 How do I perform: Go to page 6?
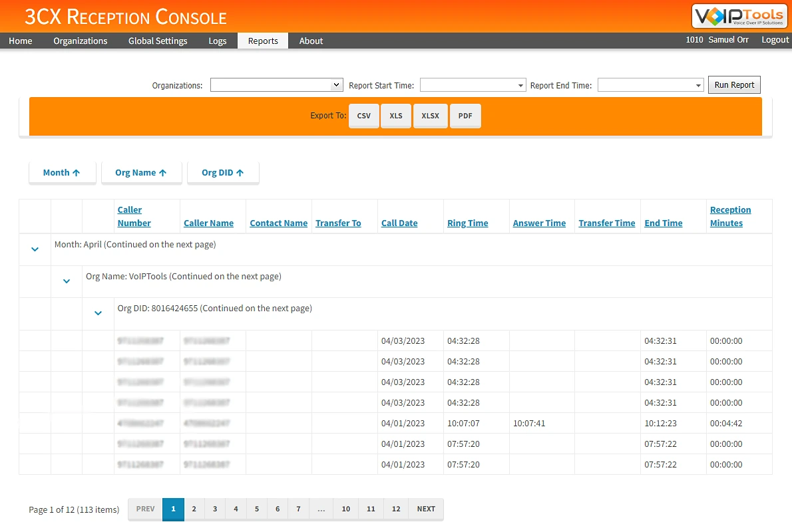(278, 509)
